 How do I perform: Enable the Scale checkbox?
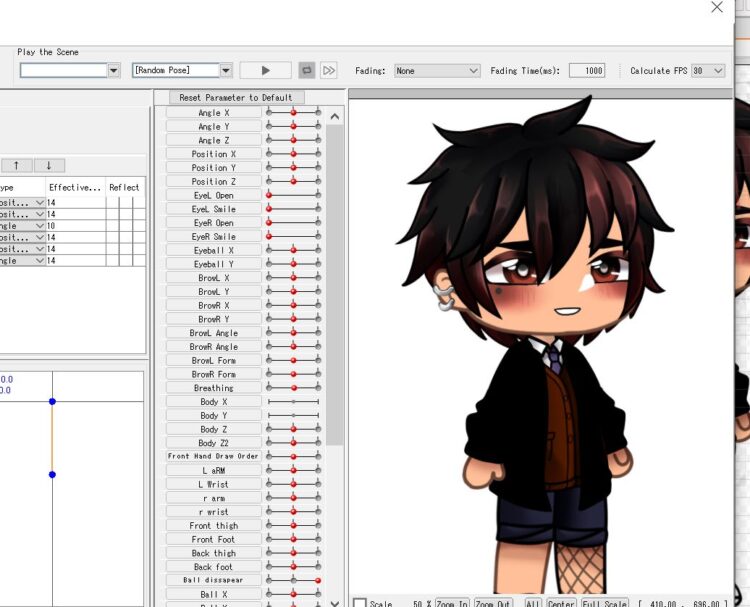coord(360,603)
